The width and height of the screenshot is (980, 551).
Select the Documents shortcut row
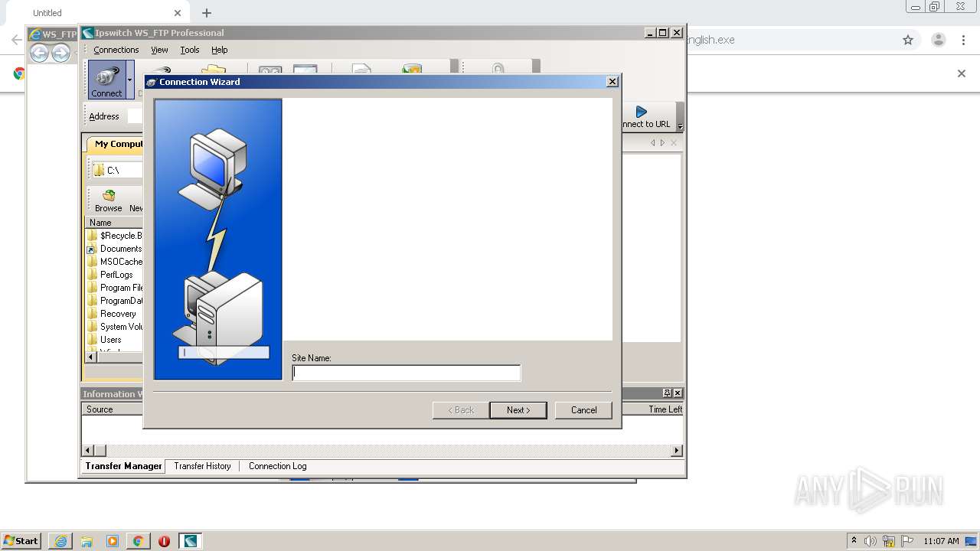(x=114, y=249)
